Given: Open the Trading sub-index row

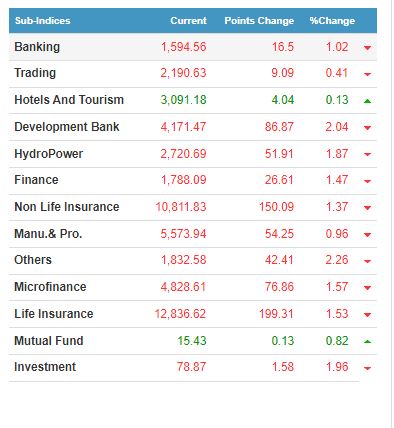Looking at the screenshot, I should [35, 73].
